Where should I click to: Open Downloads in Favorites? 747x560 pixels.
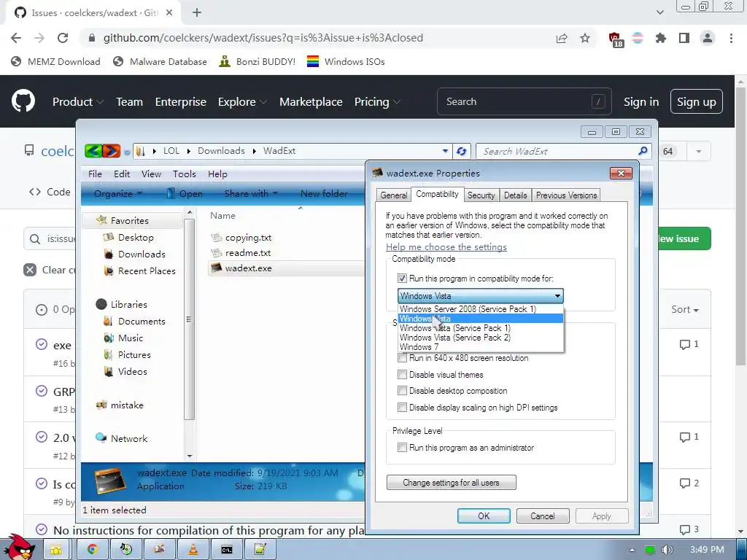tap(142, 254)
